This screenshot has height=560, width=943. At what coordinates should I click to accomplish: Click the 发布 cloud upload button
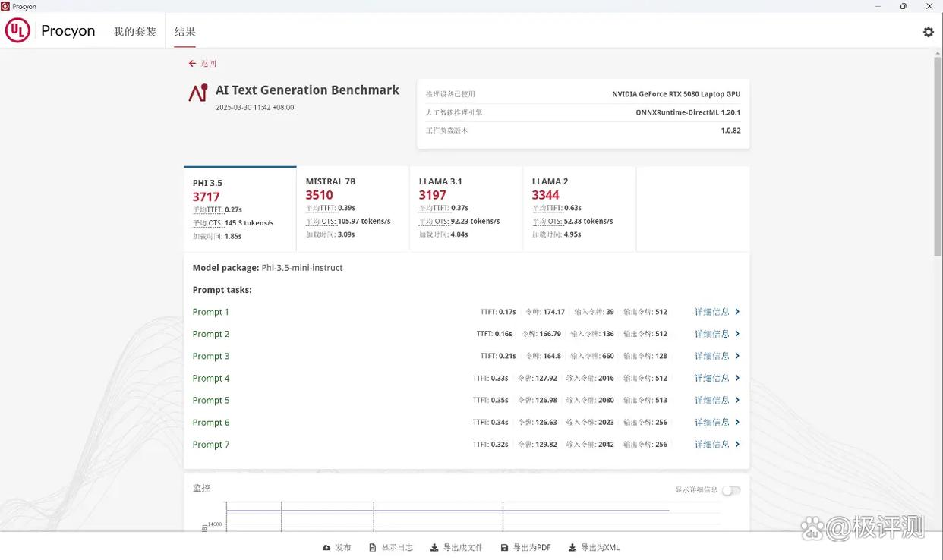click(337, 548)
